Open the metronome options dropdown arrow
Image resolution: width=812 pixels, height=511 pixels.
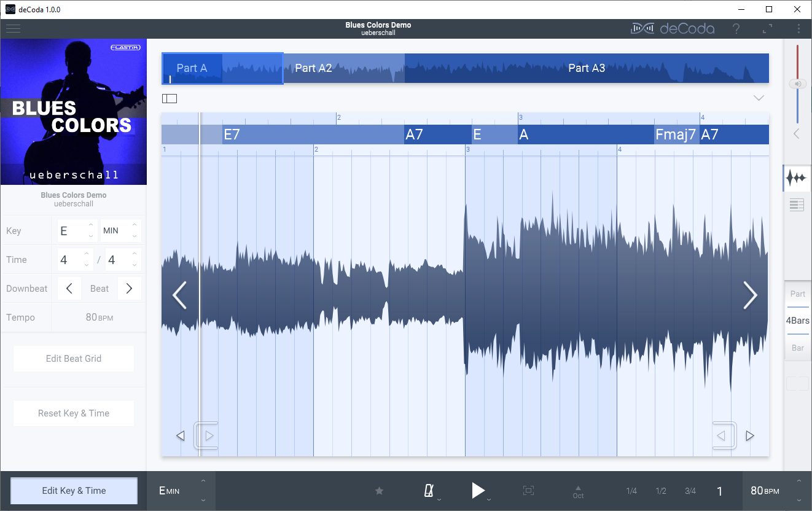coord(439,499)
